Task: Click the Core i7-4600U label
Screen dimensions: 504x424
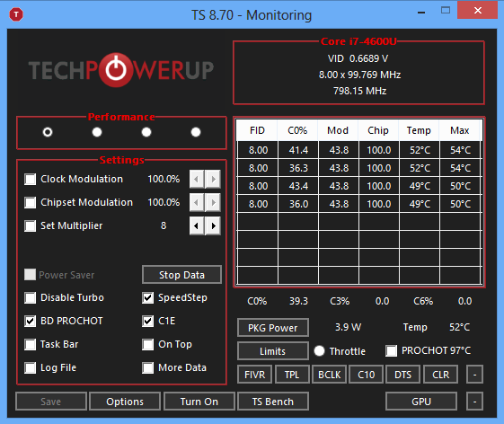Action: [358, 41]
